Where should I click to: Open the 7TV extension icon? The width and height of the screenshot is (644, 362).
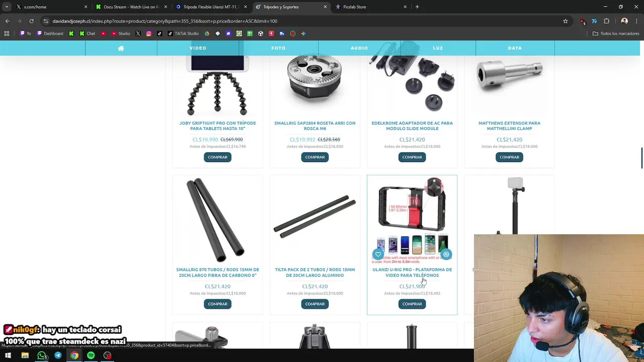coord(594,21)
